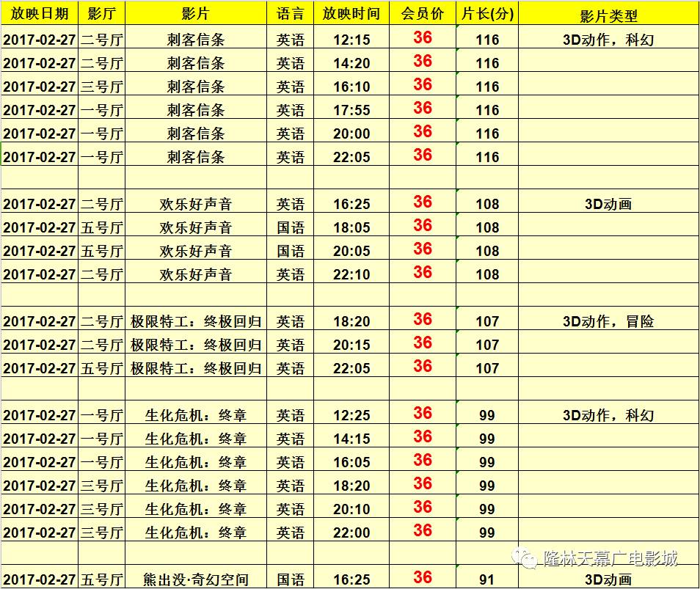The width and height of the screenshot is (700, 589).
Task: Select duration 108 in 22:10 row
Action: (x=487, y=272)
